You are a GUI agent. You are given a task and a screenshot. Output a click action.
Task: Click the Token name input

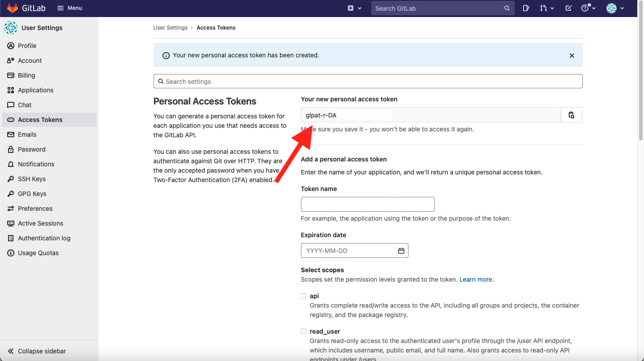coord(368,204)
